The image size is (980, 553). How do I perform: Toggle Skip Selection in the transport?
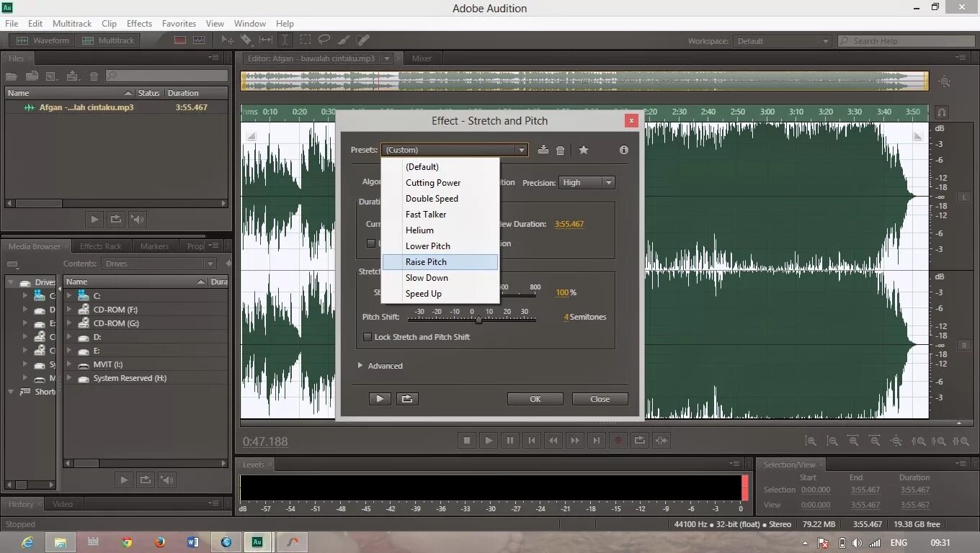coord(661,440)
